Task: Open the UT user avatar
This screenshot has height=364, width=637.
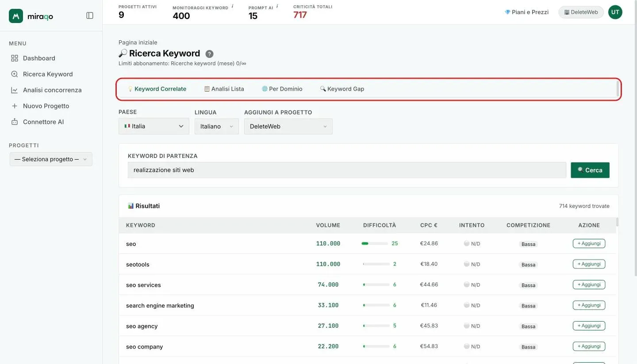Action: click(x=615, y=12)
